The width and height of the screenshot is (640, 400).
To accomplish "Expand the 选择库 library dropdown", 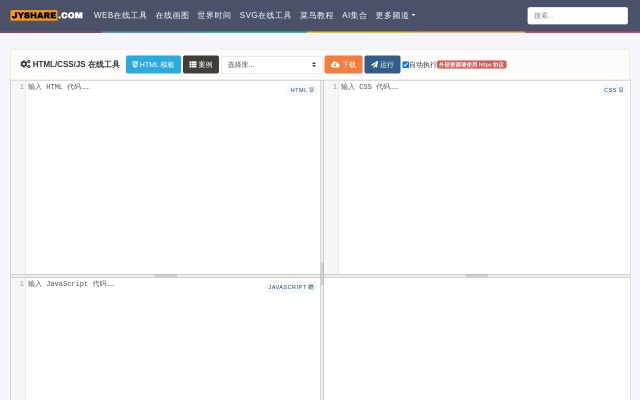I will (271, 64).
